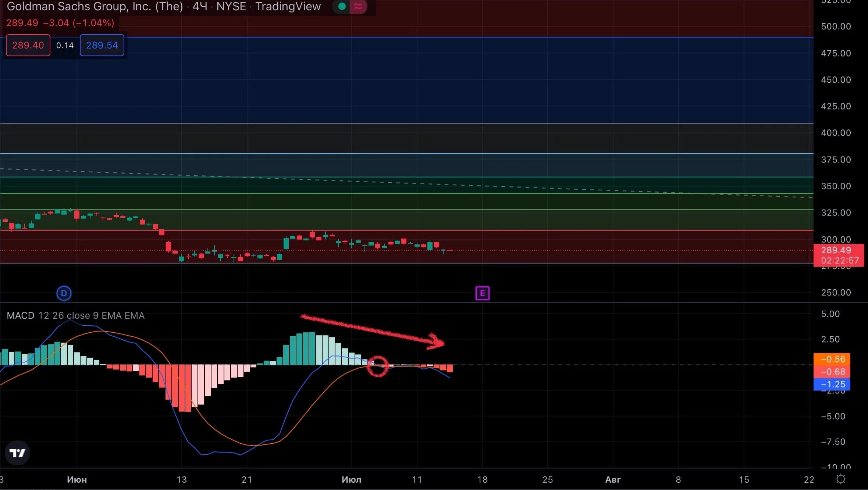The height and width of the screenshot is (490, 868).
Task: Open chart settings gear icon
Action: pyautogui.click(x=841, y=479)
